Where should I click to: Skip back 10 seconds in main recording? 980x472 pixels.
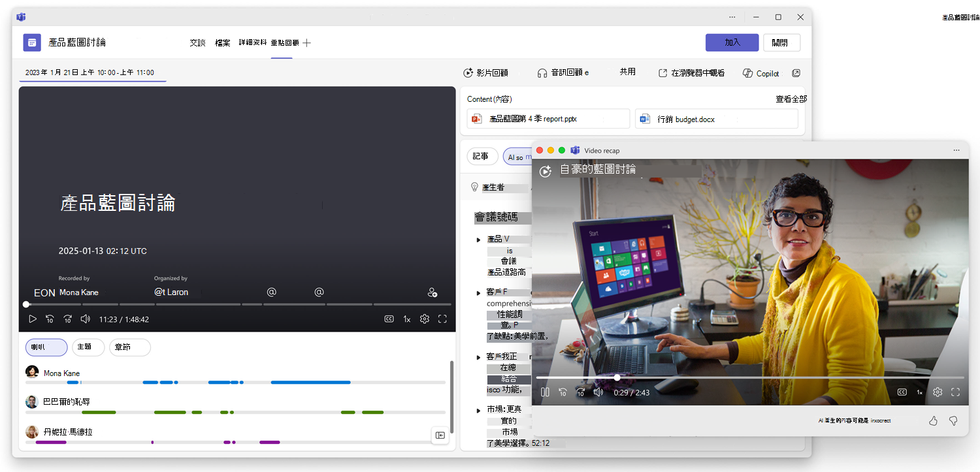point(50,319)
